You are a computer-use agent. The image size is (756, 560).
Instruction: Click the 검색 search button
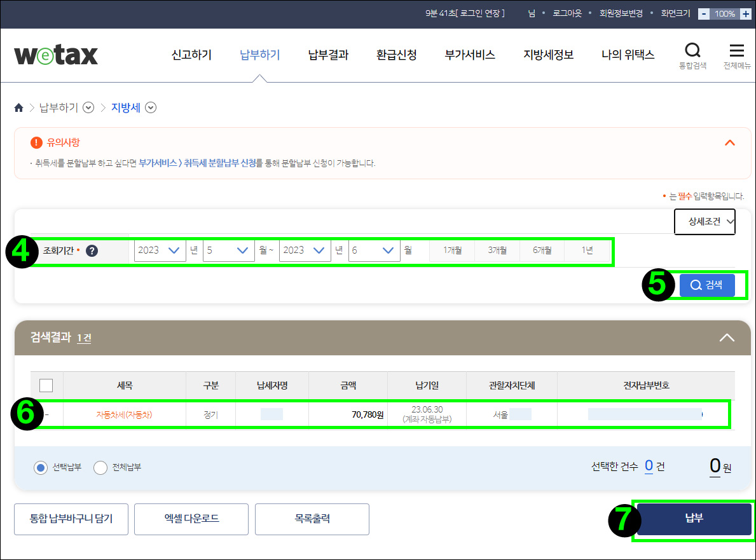point(707,285)
